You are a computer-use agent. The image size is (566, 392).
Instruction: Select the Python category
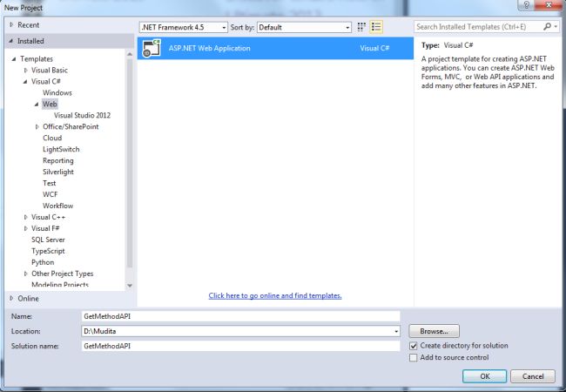(x=43, y=262)
